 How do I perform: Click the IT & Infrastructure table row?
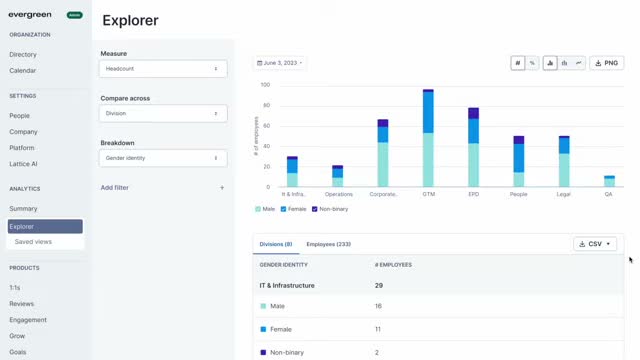[438, 285]
